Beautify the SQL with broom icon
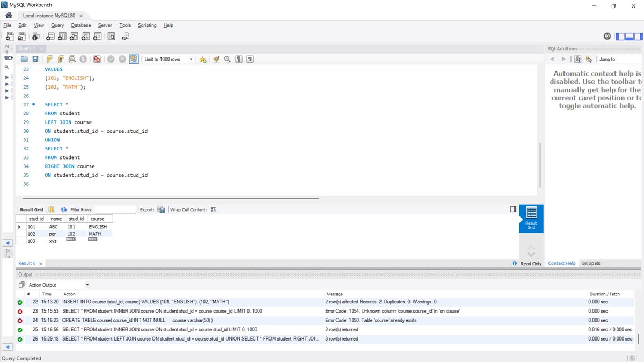The image size is (644, 362). click(x=216, y=59)
